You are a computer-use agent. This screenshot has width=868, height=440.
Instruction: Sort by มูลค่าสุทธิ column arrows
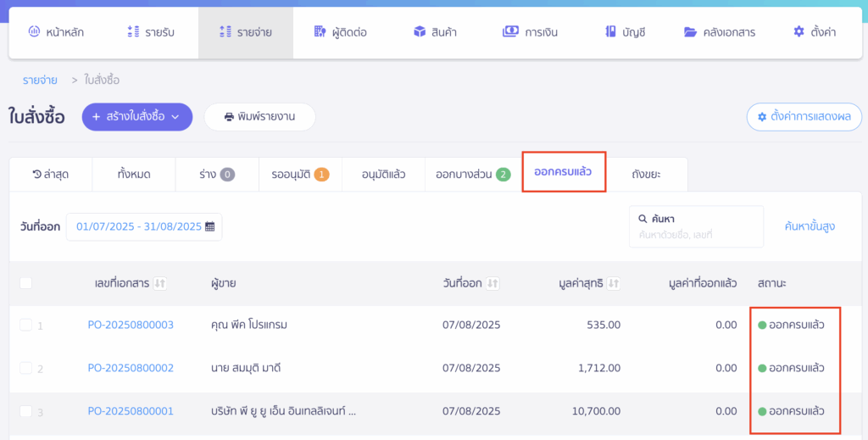pos(614,283)
